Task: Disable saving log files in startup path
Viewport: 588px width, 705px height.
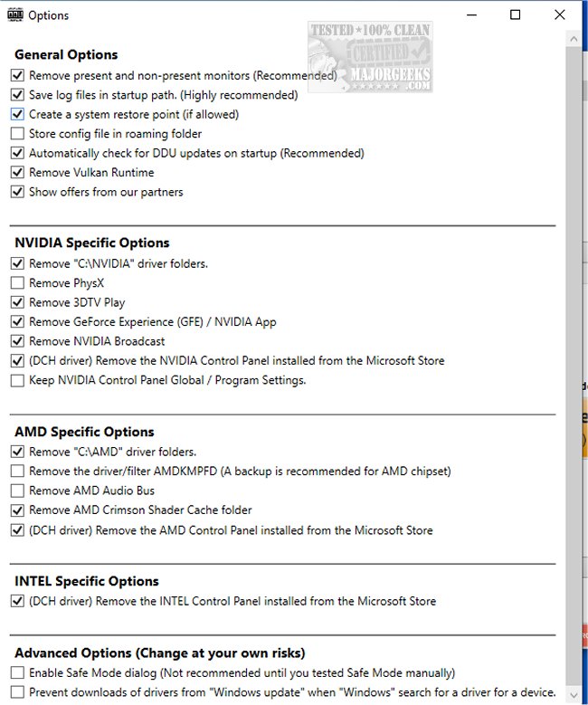Action: (18, 95)
